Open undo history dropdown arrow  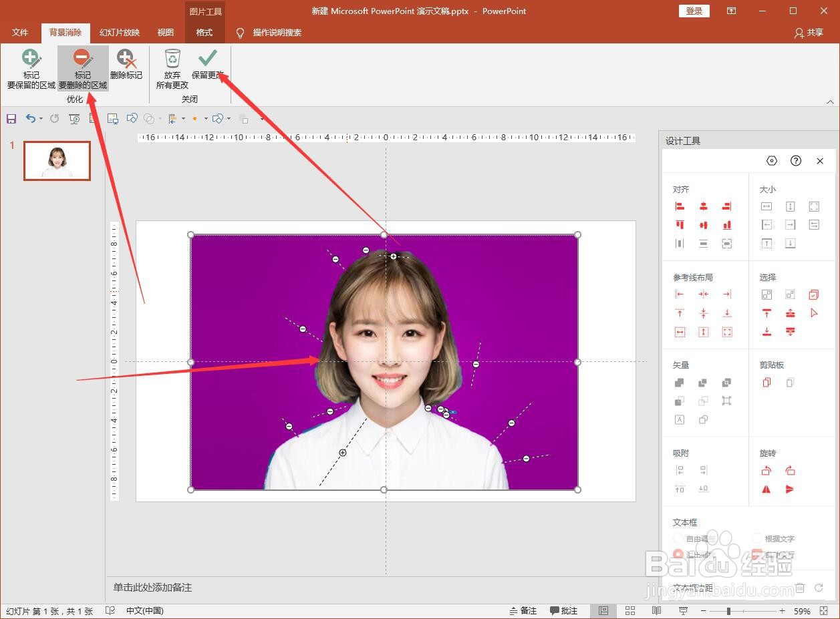click(x=41, y=119)
